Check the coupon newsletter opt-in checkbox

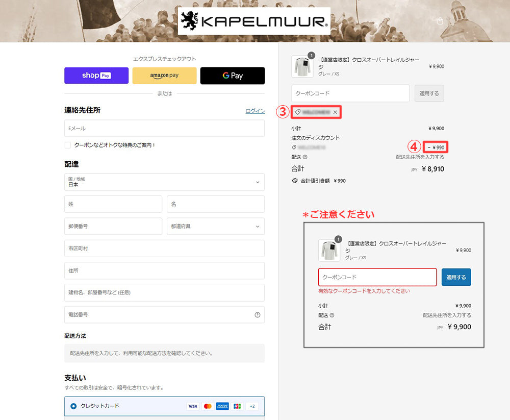pos(68,145)
